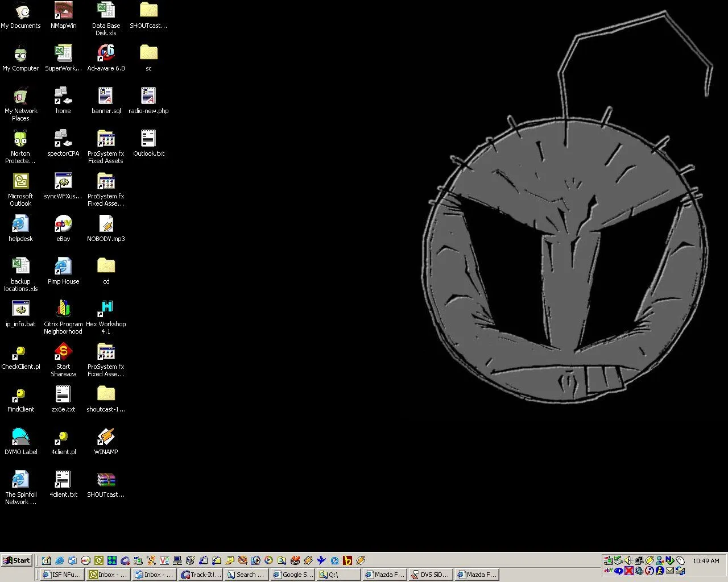Viewport: 728px width, 582px height.
Task: Open the mail envelope icon in the tray
Action: (x=669, y=569)
